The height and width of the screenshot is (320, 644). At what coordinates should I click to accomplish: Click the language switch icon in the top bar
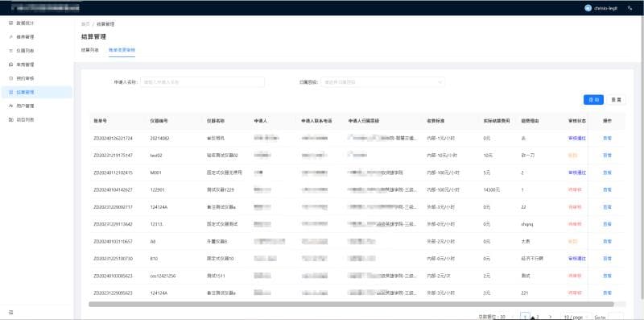click(x=630, y=8)
